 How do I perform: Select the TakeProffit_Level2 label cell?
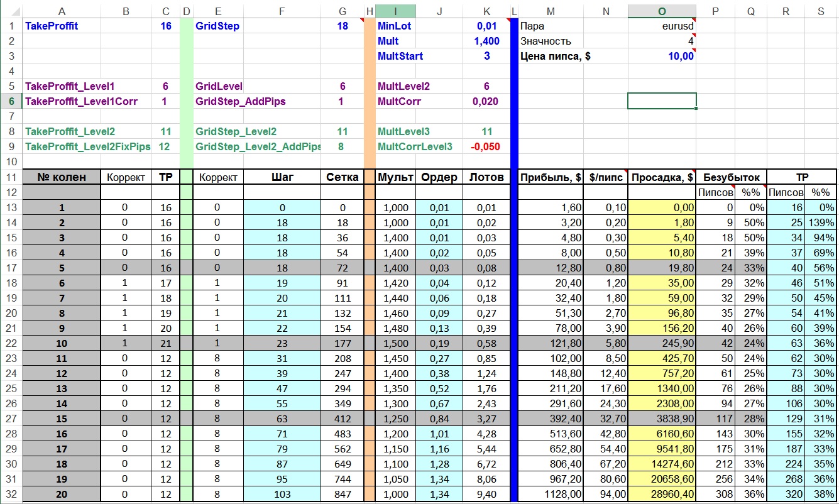(70, 131)
